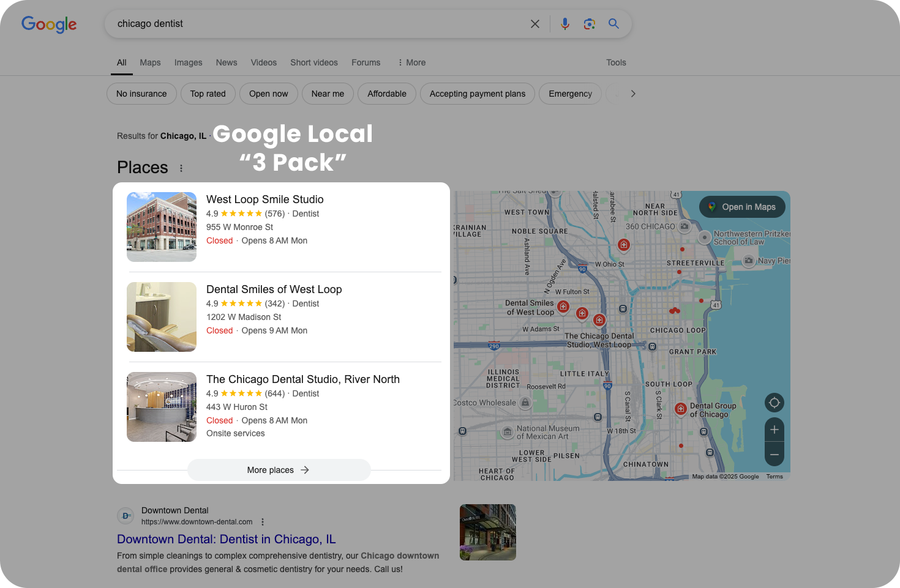
Task: Apply the No insurance filter chip
Action: click(141, 94)
